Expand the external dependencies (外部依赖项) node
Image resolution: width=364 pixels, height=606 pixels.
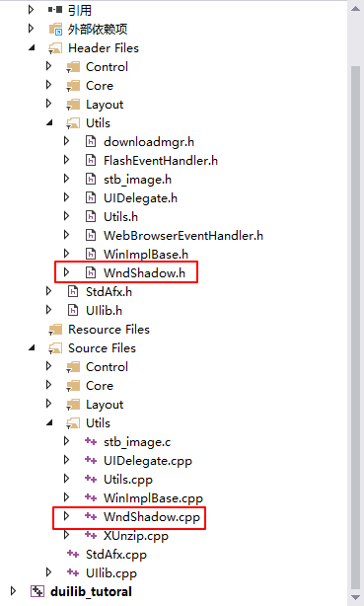(x=32, y=29)
